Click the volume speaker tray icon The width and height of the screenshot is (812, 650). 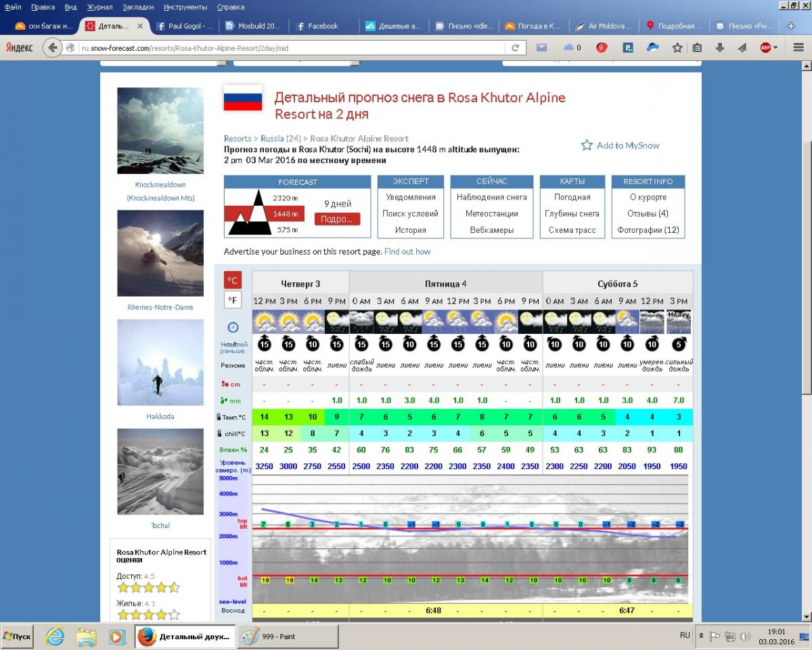click(x=745, y=636)
